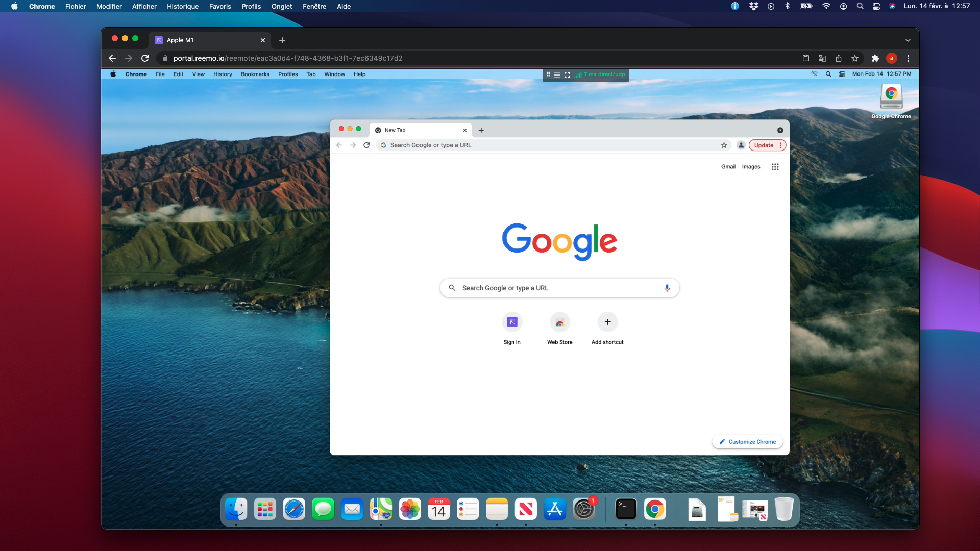The width and height of the screenshot is (980, 551).
Task: Click the Customize Chrome button
Action: [x=747, y=442]
